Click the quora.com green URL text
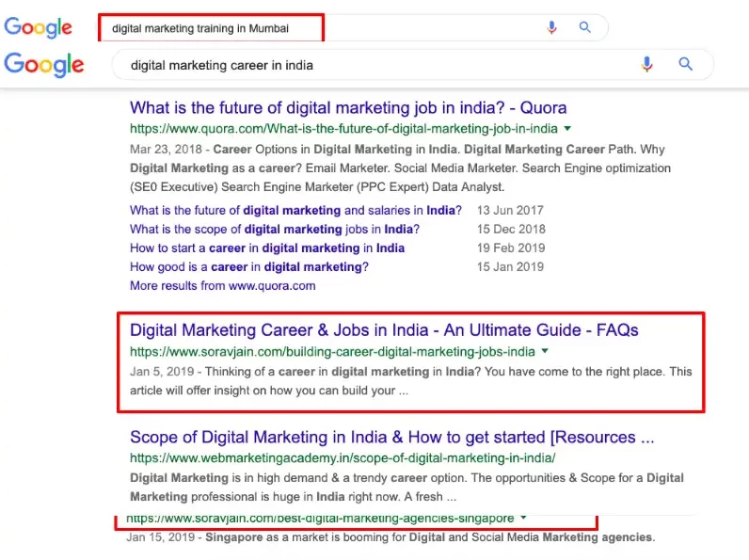Viewport: 749px width, 560px height. click(344, 129)
